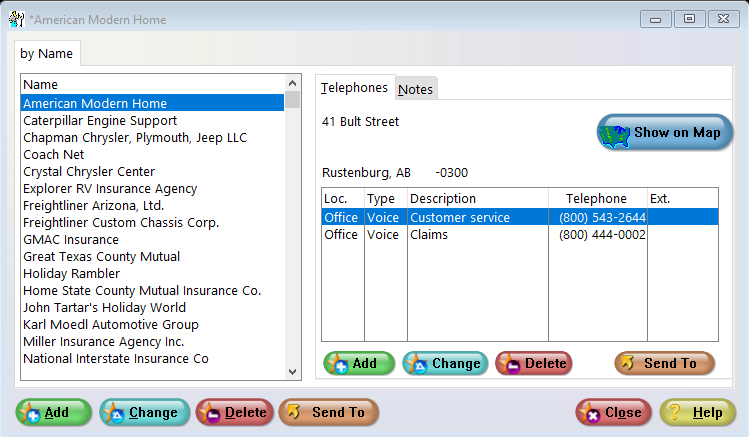The height and width of the screenshot is (437, 749).
Task: Click the name list scrollbar thumb
Action: [x=293, y=100]
